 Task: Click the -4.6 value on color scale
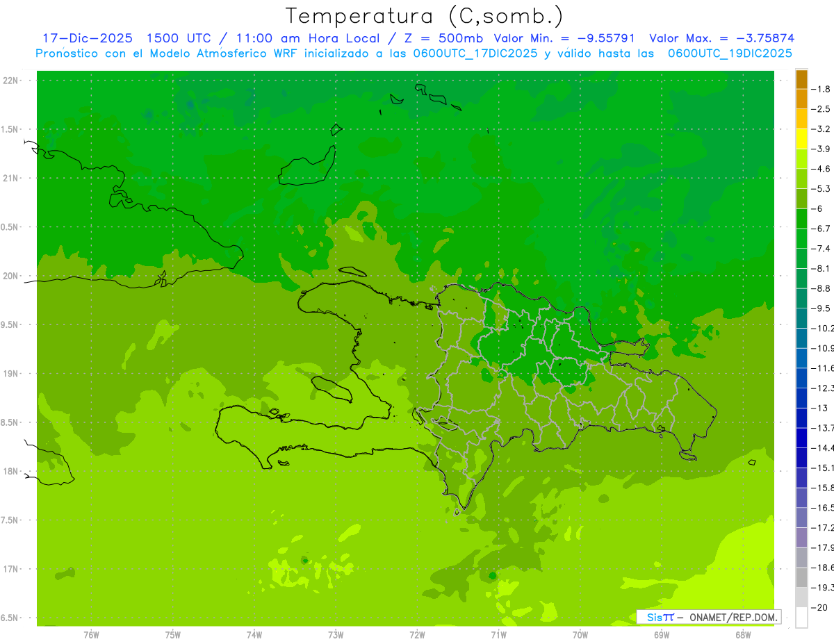821,169
